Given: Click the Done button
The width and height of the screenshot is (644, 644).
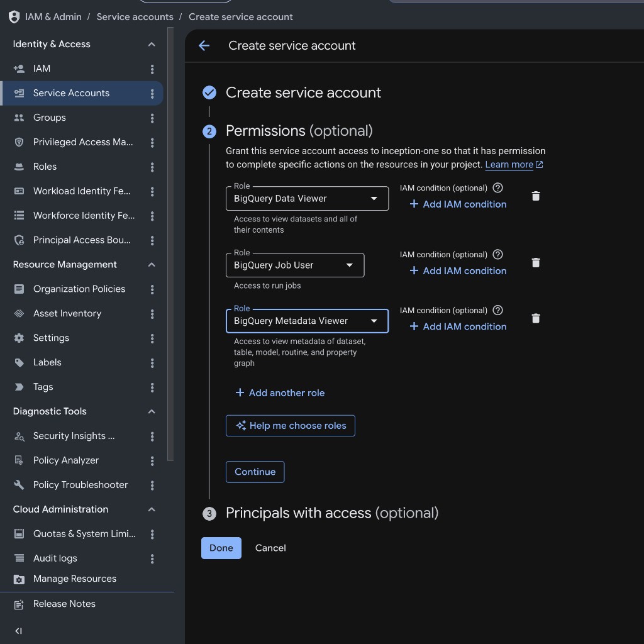Looking at the screenshot, I should pos(221,548).
